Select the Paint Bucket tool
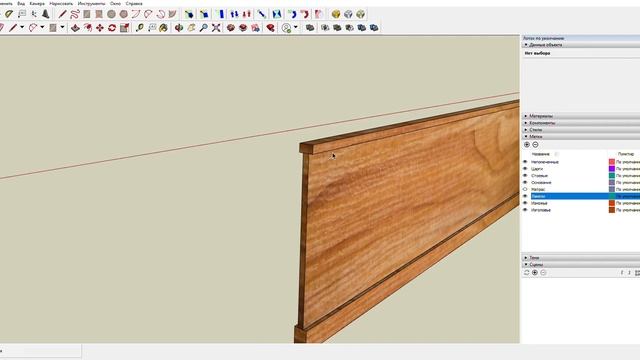This screenshot has width=640, height=360. click(x=163, y=28)
